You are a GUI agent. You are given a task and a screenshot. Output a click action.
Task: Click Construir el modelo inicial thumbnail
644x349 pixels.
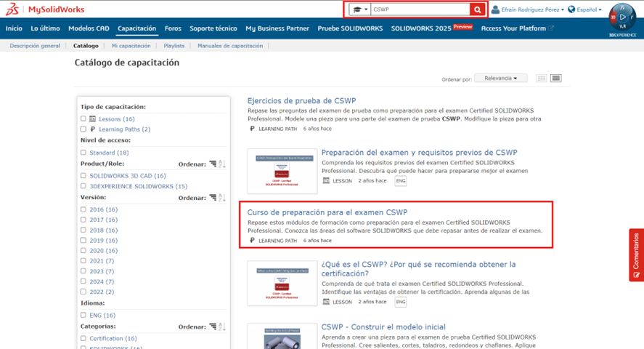pyautogui.click(x=282, y=336)
